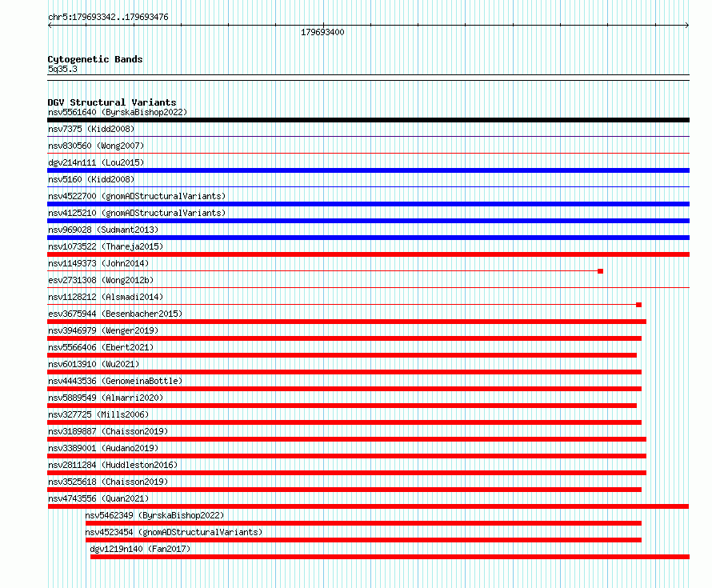Select nsv6013910 (Wu2021) label
This screenshot has width=712, height=588.
[x=94, y=364]
